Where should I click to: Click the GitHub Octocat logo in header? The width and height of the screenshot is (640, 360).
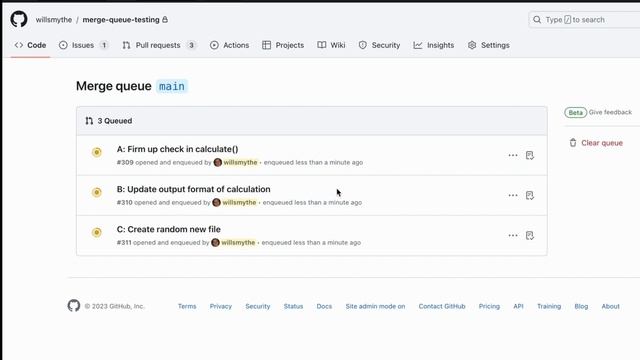(x=19, y=19)
